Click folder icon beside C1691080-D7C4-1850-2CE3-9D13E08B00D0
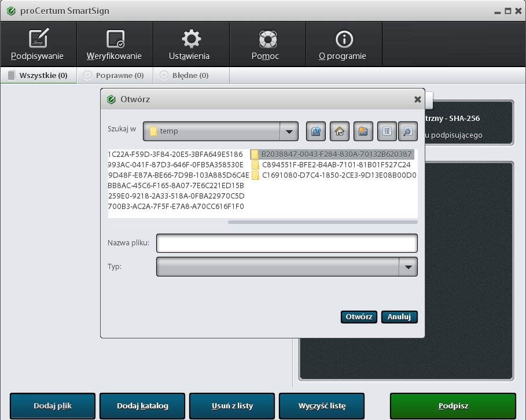526x420 pixels. pyautogui.click(x=255, y=175)
